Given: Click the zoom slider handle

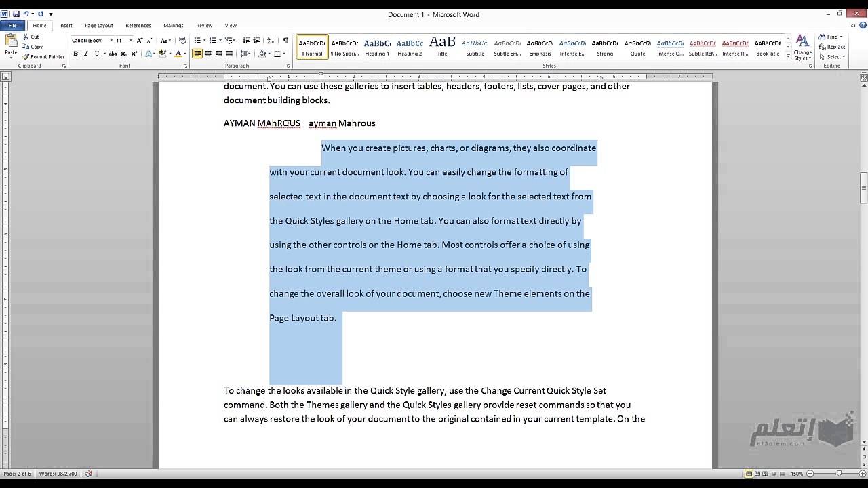Looking at the screenshot, I should tap(839, 474).
